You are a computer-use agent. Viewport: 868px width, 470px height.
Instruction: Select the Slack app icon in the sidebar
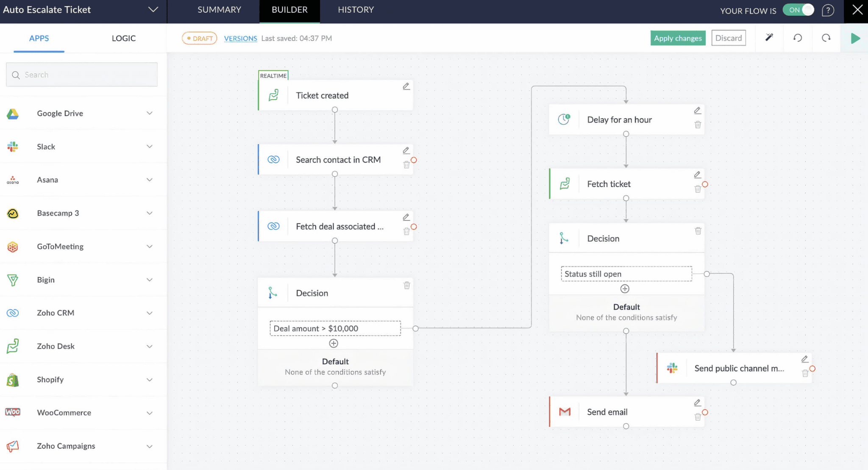[x=12, y=146]
